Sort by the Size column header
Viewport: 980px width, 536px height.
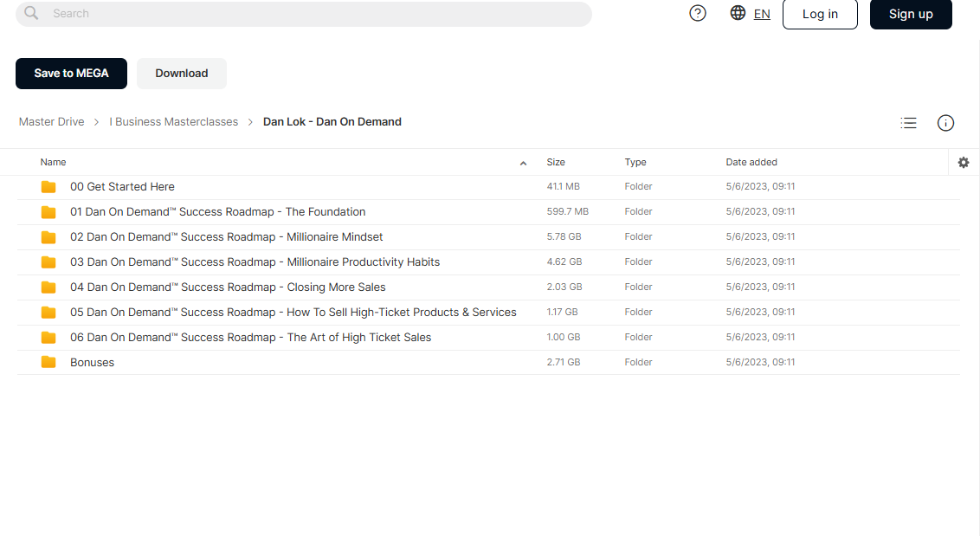[x=556, y=162]
